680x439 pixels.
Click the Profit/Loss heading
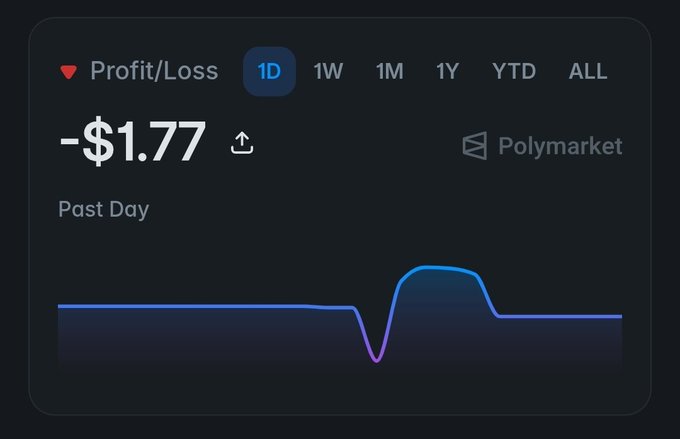[x=154, y=71]
